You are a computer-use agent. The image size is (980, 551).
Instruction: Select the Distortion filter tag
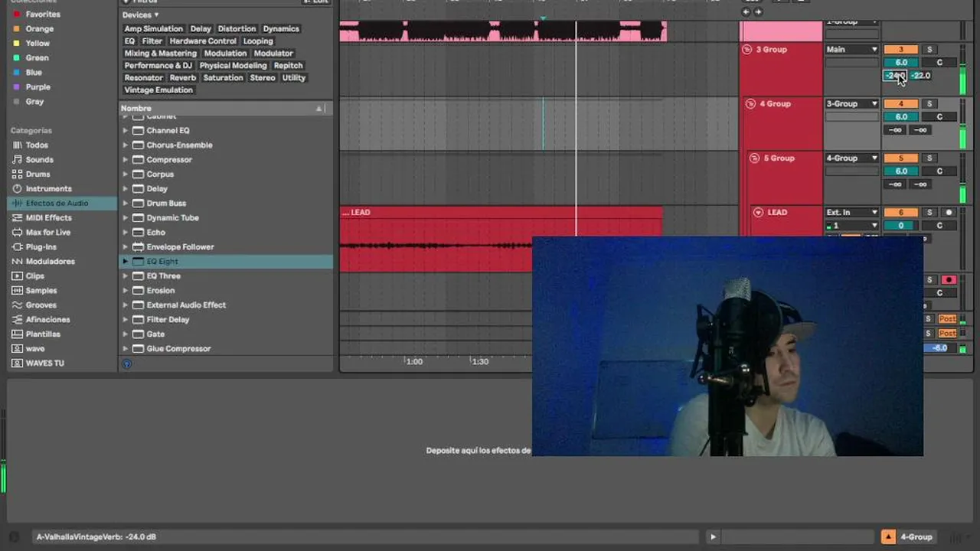coord(237,29)
